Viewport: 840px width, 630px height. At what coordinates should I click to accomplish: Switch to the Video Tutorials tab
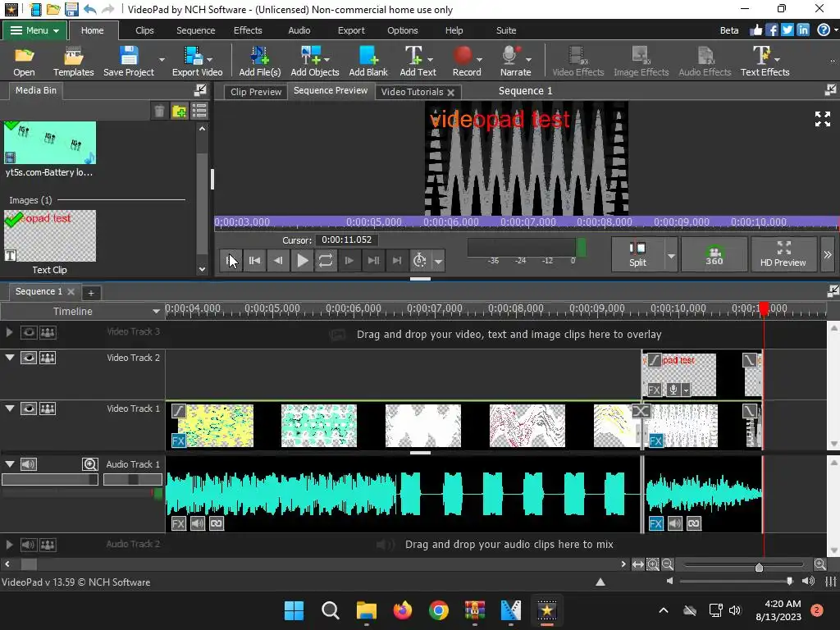pos(412,92)
